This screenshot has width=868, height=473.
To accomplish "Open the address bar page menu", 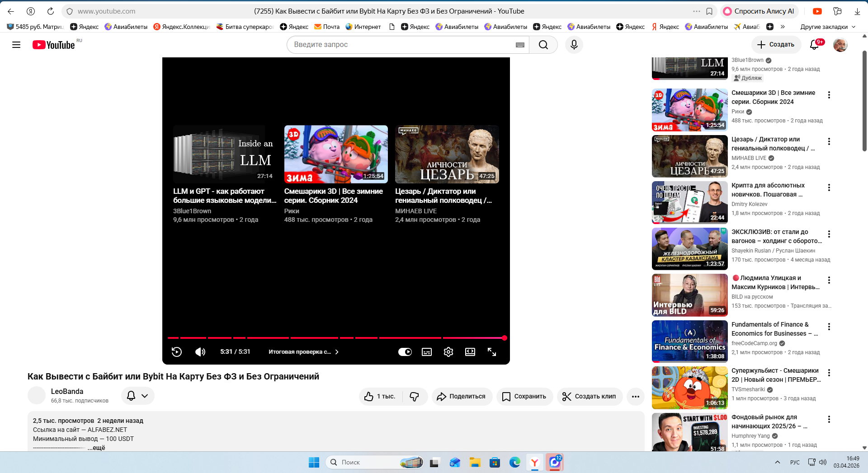I will 697,11.
